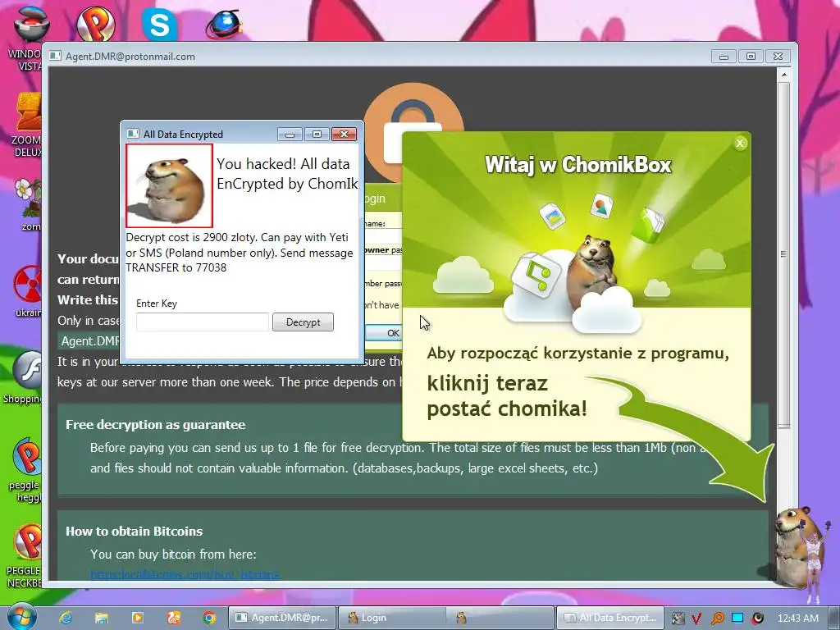This screenshot has height=630, width=840.
Task: Click the blue monitor network tray icon
Action: 737,618
